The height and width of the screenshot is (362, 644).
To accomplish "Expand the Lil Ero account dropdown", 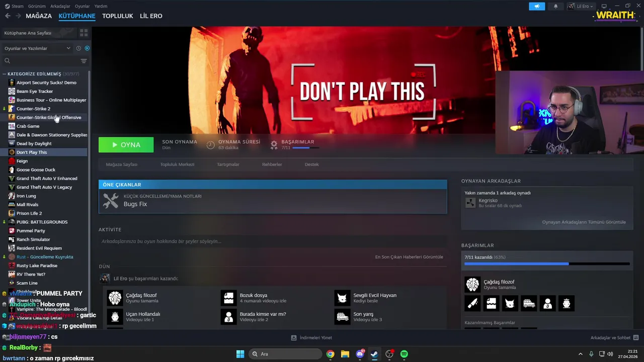I will pos(580,6).
